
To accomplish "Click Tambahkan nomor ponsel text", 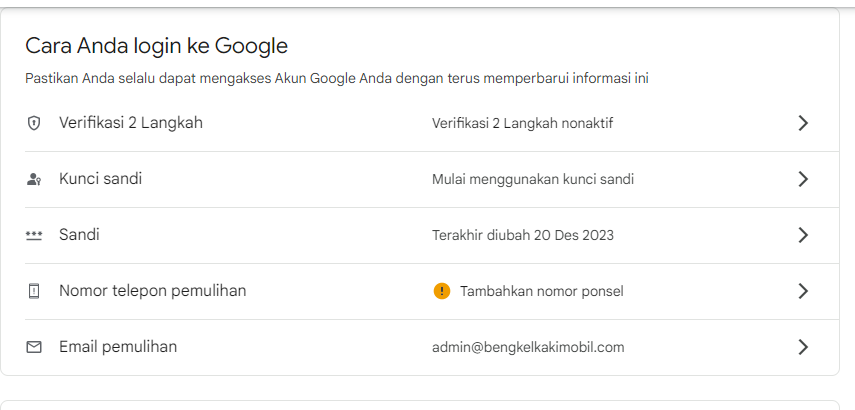I will tap(541, 291).
